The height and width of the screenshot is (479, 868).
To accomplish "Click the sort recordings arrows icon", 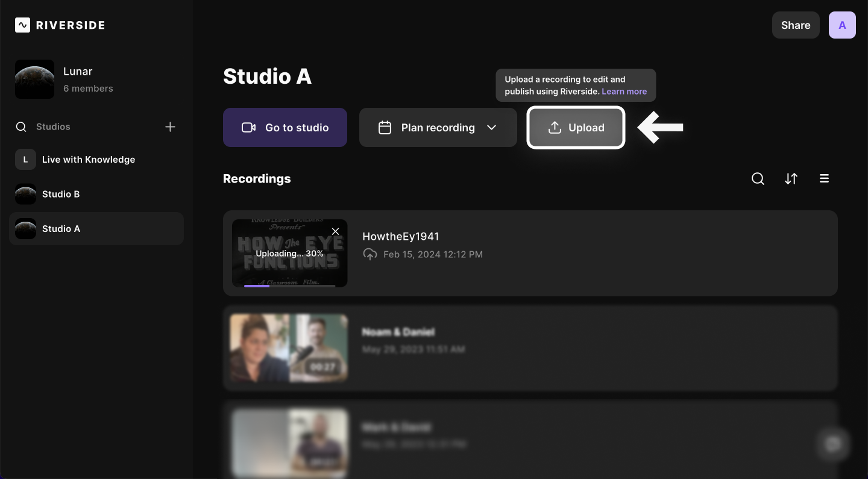I will [791, 179].
